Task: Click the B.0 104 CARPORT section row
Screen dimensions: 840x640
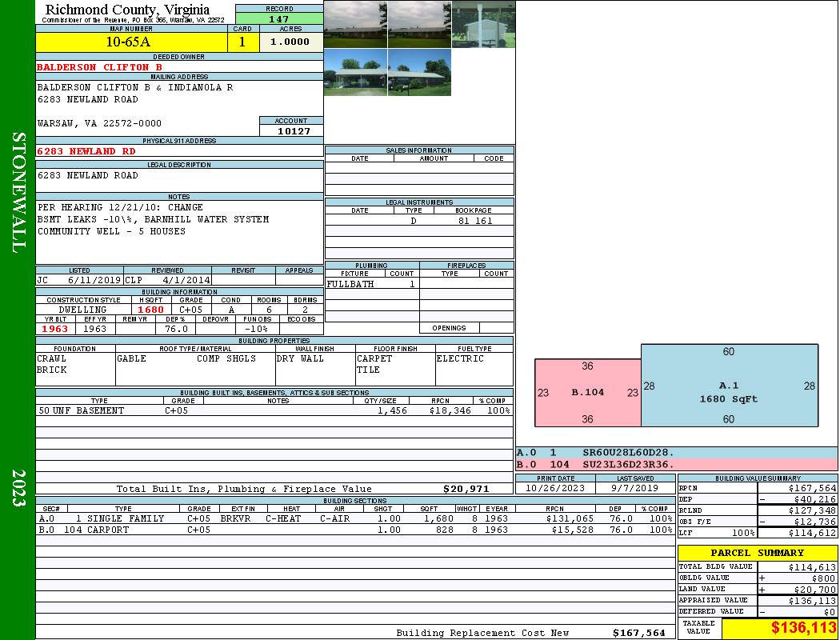Action: pyautogui.click(x=355, y=530)
